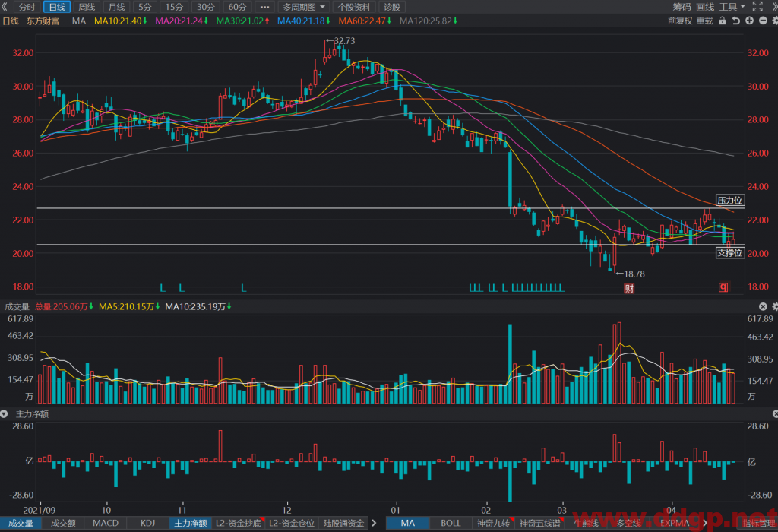Click the first L marker near October
Screen dimensions: 778x532
pos(163,288)
